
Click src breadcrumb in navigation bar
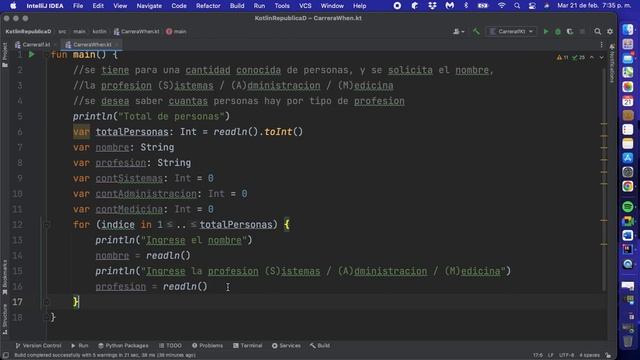click(62, 31)
